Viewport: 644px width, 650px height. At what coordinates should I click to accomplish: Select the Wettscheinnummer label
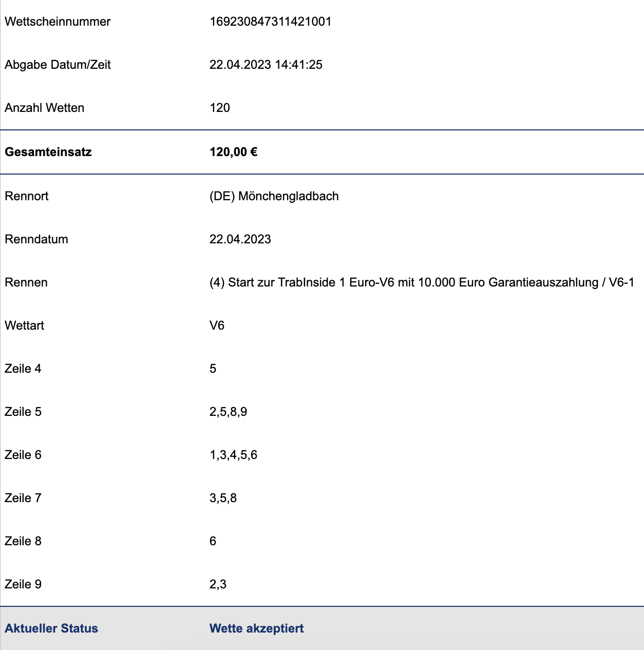pos(58,22)
